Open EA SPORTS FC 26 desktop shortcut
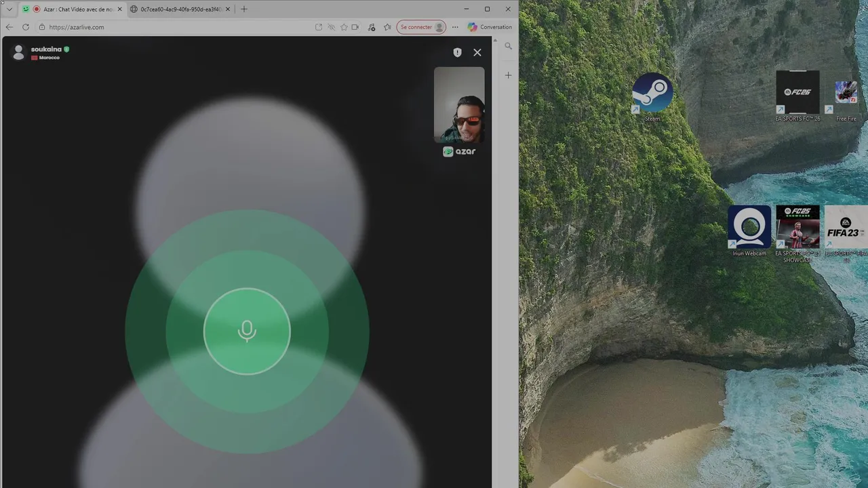 coord(797,96)
